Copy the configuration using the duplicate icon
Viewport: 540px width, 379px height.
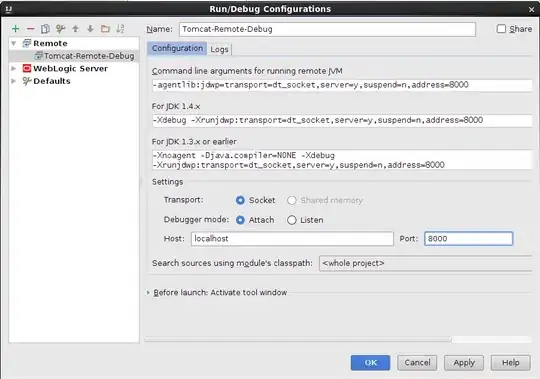coord(45,29)
